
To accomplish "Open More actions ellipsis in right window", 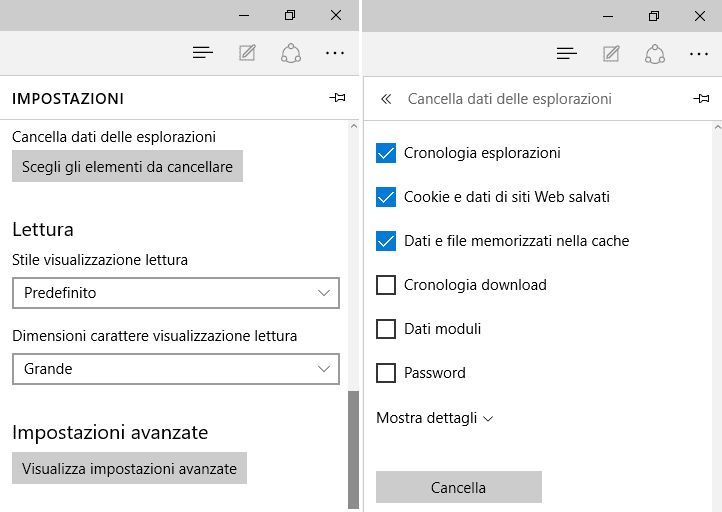I will pyautogui.click(x=699, y=54).
